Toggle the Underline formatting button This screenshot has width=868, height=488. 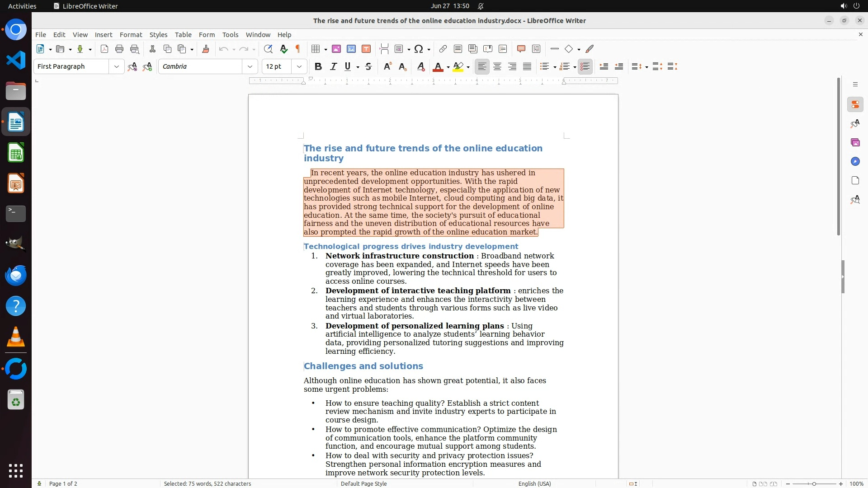(348, 66)
